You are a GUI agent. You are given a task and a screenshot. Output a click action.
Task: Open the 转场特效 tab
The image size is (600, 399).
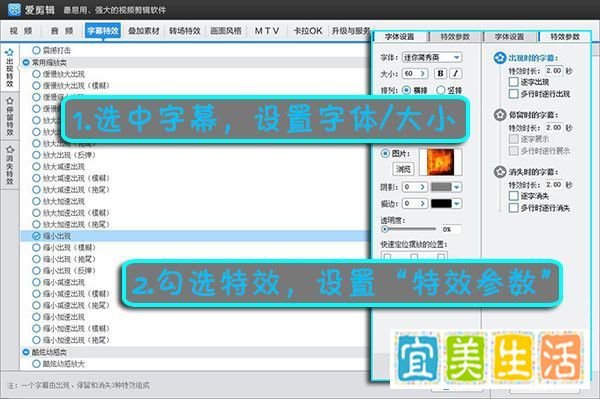coord(185,31)
